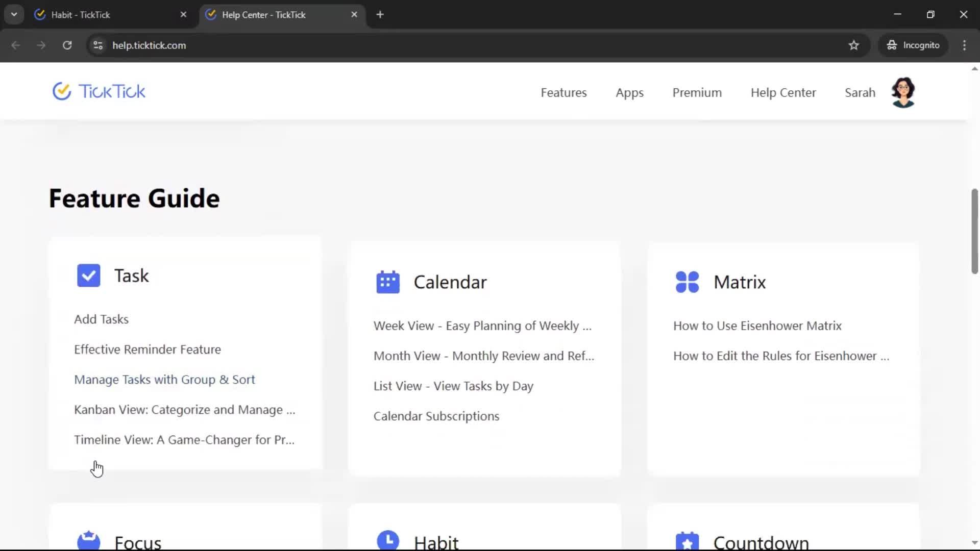Screen dimensions: 980x551
Task: Click the address bar URL field
Action: (357, 45)
